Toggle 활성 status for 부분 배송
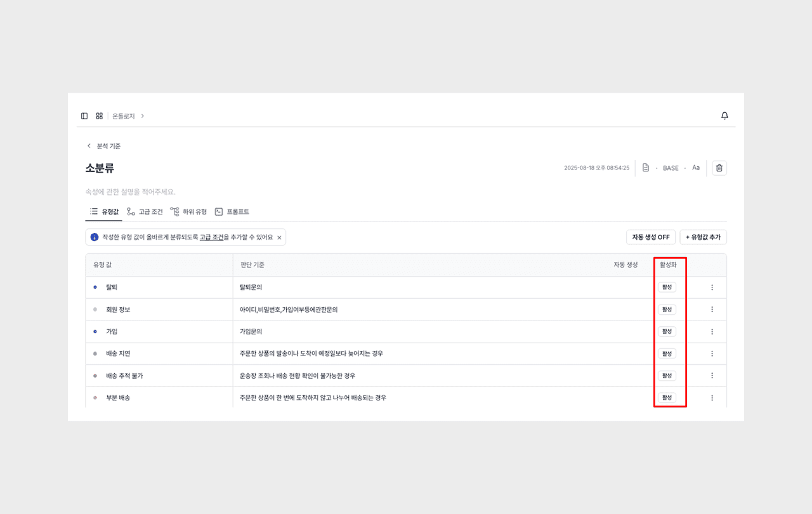This screenshot has height=514, width=812. pyautogui.click(x=667, y=398)
